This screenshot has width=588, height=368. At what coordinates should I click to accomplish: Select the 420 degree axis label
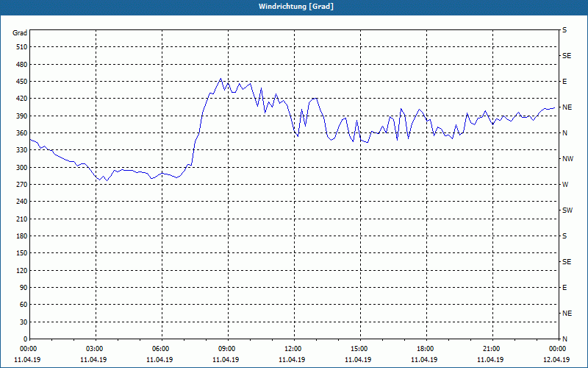coord(22,99)
